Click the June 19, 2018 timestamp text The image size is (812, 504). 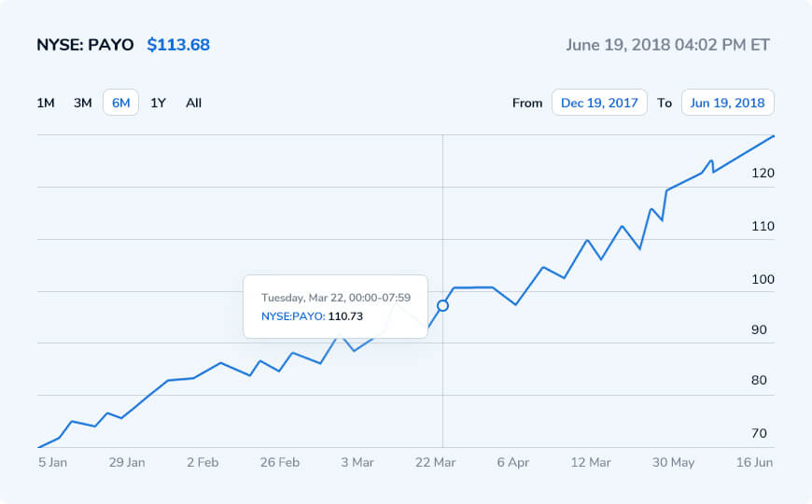point(668,45)
